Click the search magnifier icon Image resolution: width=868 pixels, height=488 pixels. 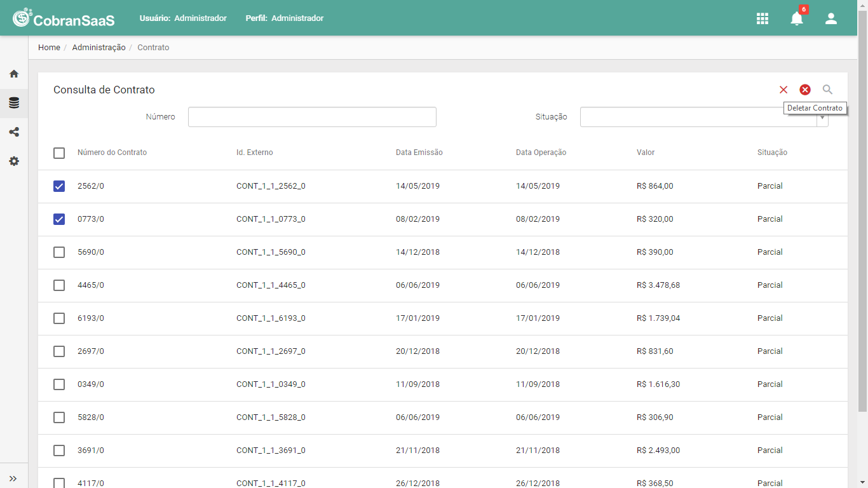point(827,90)
